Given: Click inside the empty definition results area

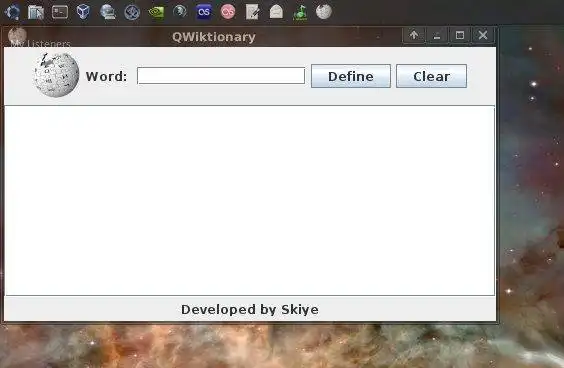Looking at the screenshot, I should coord(249,200).
